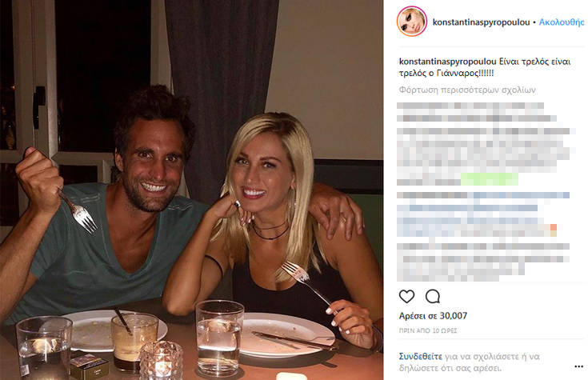Open konstantinaspyropoulou's profile picture avatar

click(412, 22)
